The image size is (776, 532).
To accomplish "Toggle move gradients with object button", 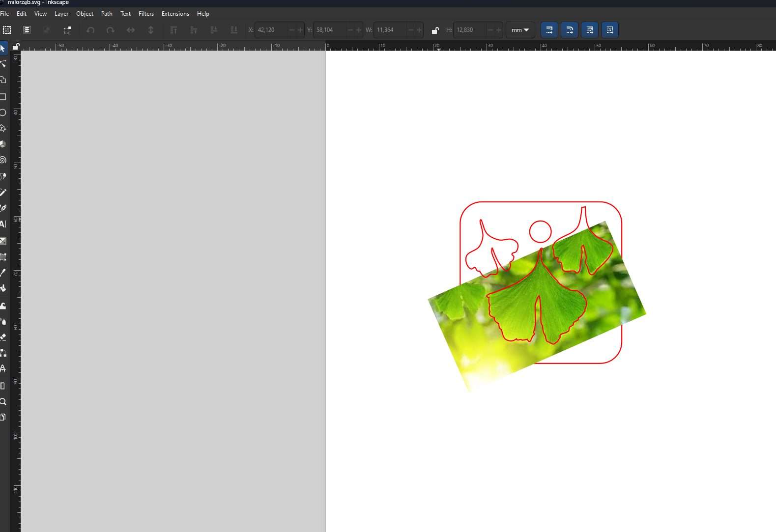I will pyautogui.click(x=590, y=30).
